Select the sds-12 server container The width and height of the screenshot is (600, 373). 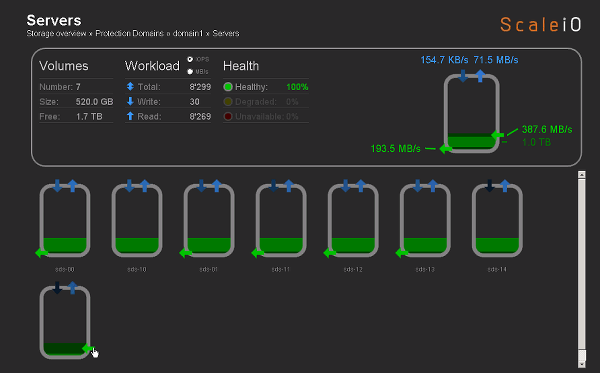coord(353,220)
